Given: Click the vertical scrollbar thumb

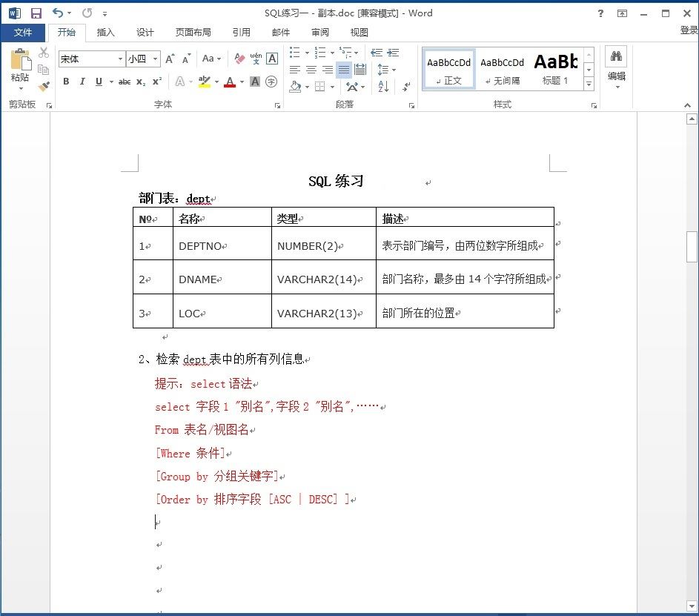Looking at the screenshot, I should [x=692, y=247].
